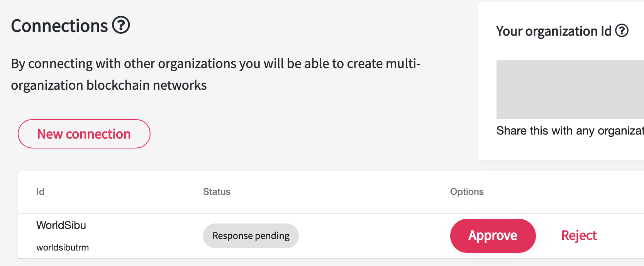Select the worldsibutrm identifier text
This screenshot has width=644, height=266.
pos(63,247)
